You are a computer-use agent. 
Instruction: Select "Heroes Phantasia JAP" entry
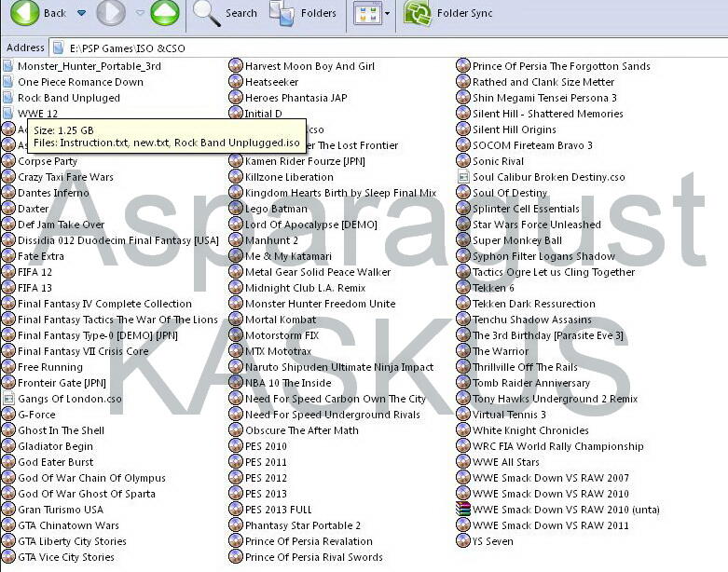[x=288, y=98]
